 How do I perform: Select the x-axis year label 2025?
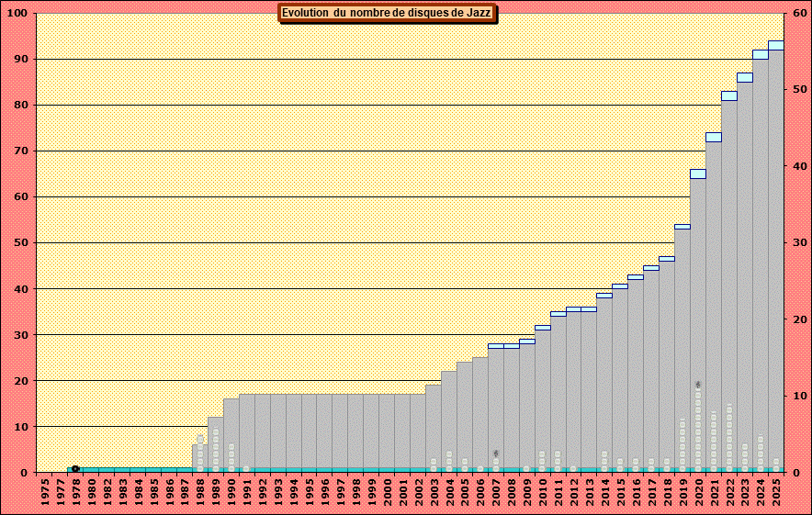click(776, 491)
